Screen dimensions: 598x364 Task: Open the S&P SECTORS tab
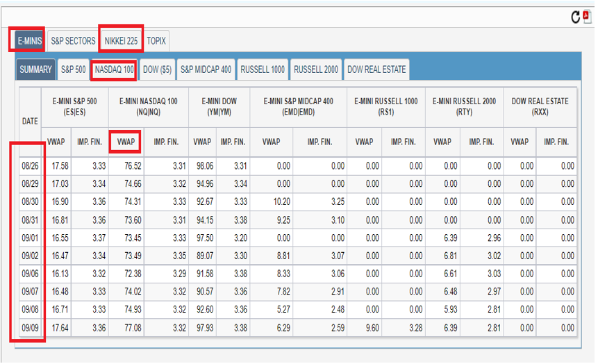coord(73,41)
